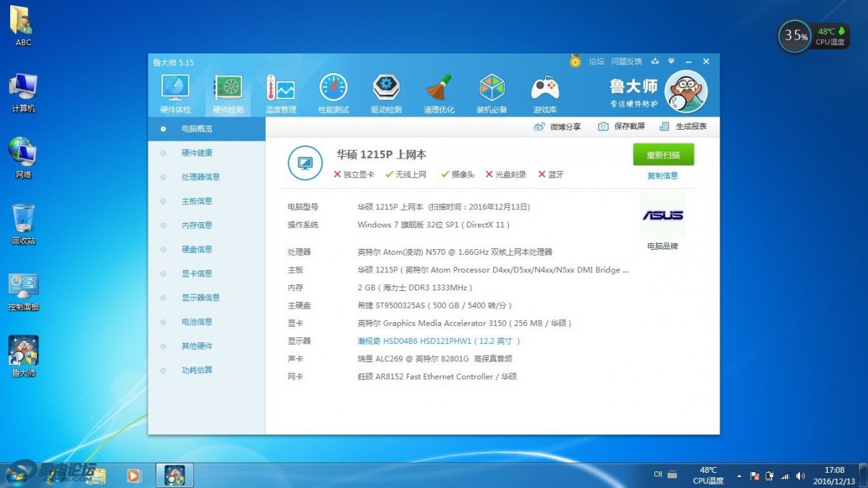
Task: Click 生成报表 to generate report
Action: tap(683, 126)
